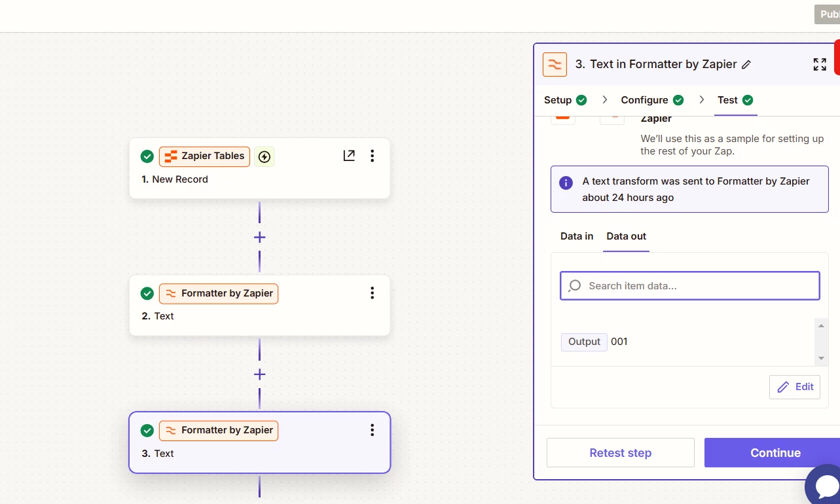Select the 1. New Record step card

click(259, 168)
